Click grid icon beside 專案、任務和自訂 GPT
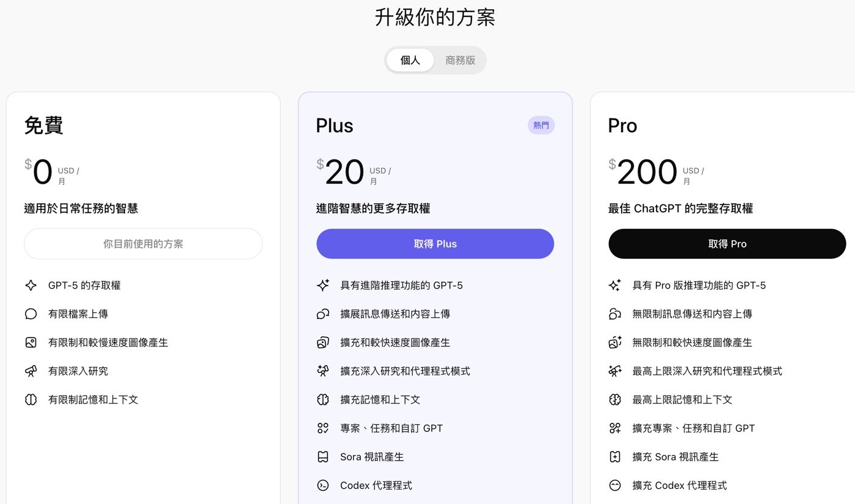 tap(323, 428)
